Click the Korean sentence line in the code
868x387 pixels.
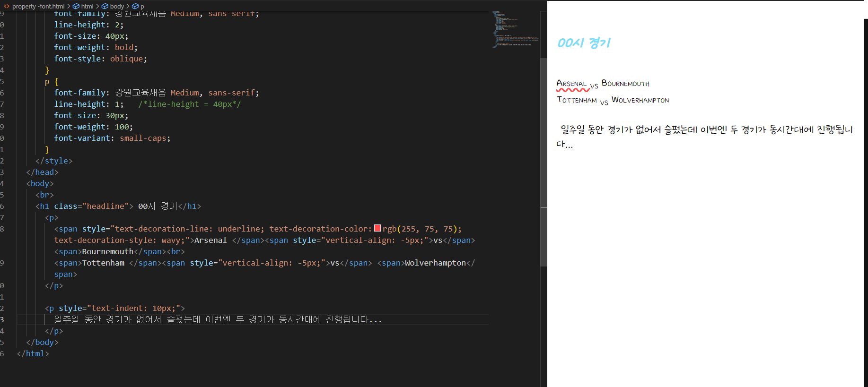(x=218, y=319)
